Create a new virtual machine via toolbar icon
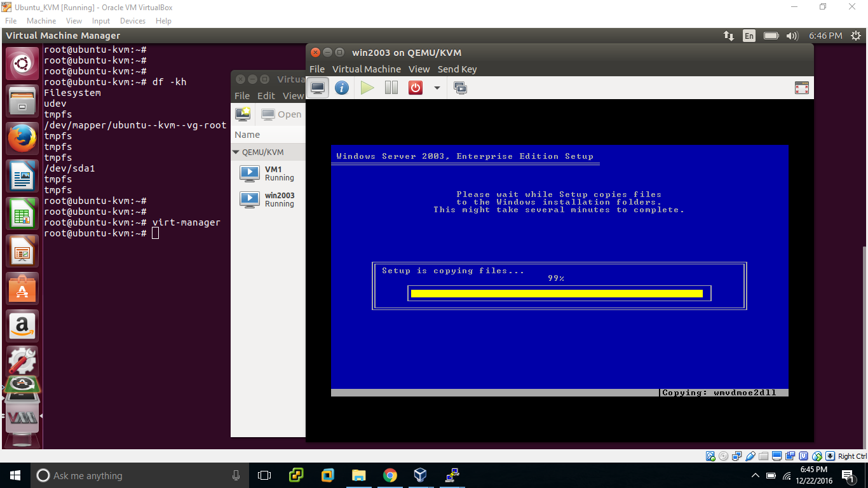The width and height of the screenshot is (868, 488). (243, 114)
